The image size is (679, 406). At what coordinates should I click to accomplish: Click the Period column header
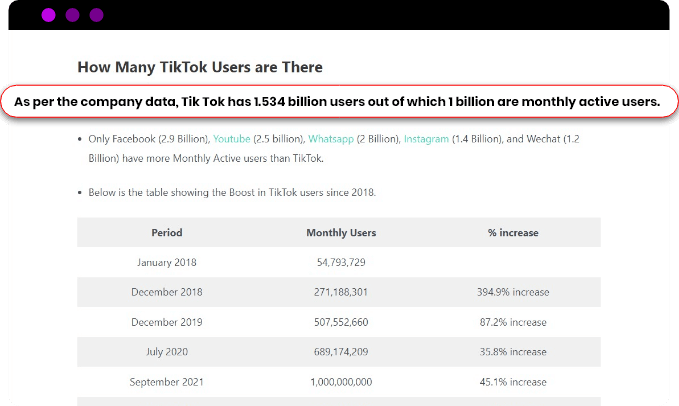click(167, 232)
